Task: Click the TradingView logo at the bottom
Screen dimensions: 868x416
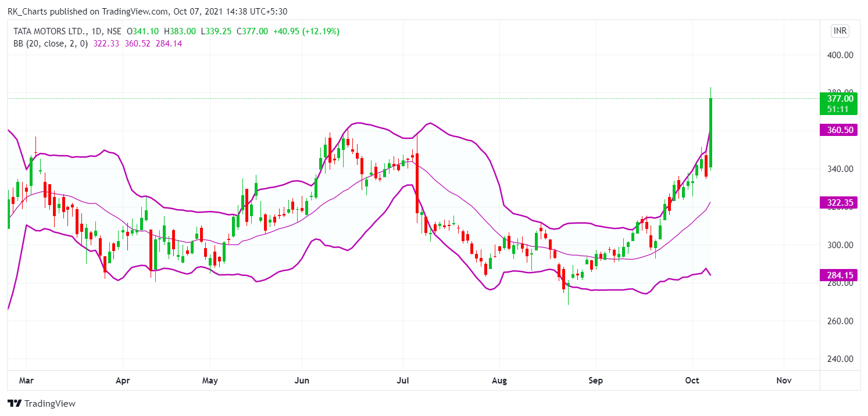Action: pyautogui.click(x=41, y=403)
